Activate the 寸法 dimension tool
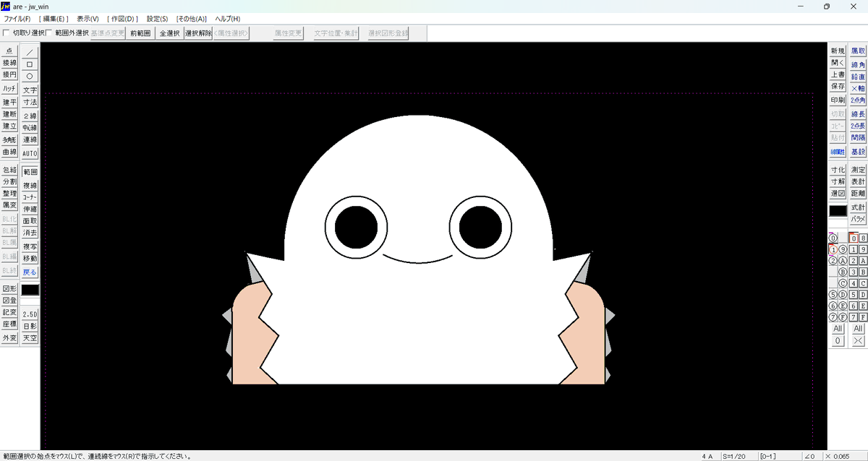The height and width of the screenshot is (461, 868). click(30, 102)
